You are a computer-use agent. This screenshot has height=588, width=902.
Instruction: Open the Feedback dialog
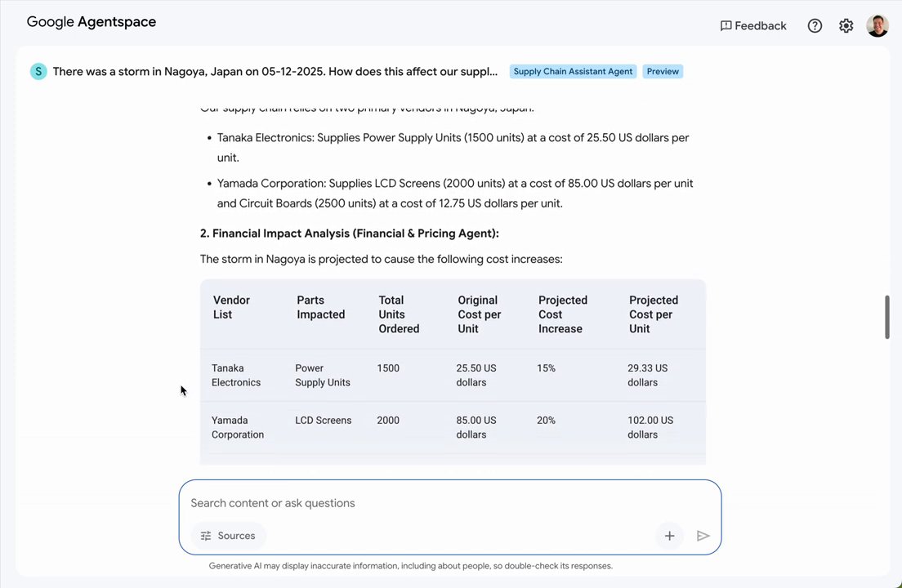click(x=752, y=26)
